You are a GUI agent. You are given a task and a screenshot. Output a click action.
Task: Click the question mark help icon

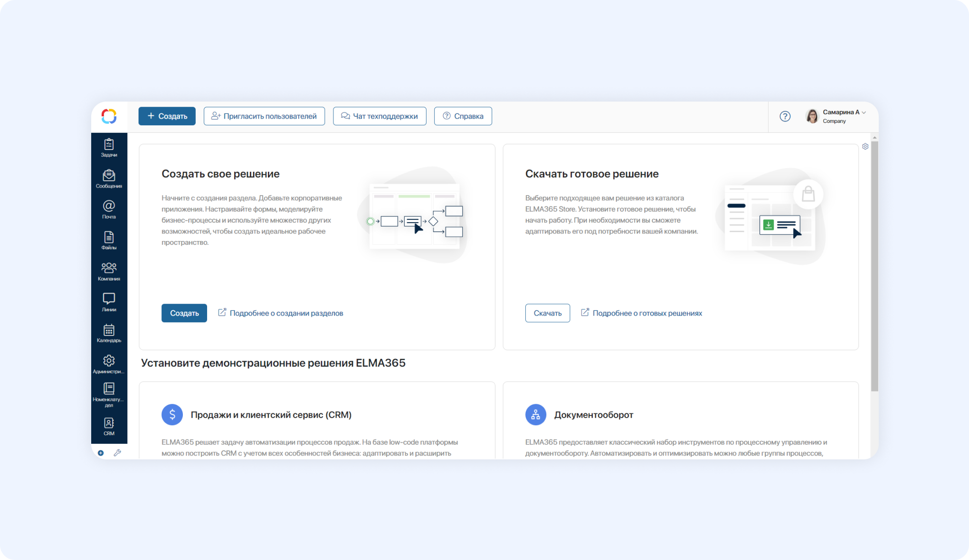pos(785,116)
